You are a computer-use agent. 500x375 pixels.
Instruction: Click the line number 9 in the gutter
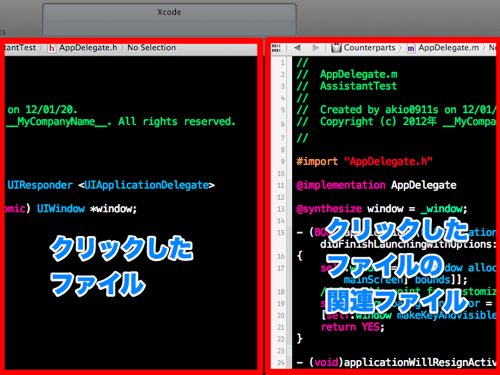283,162
